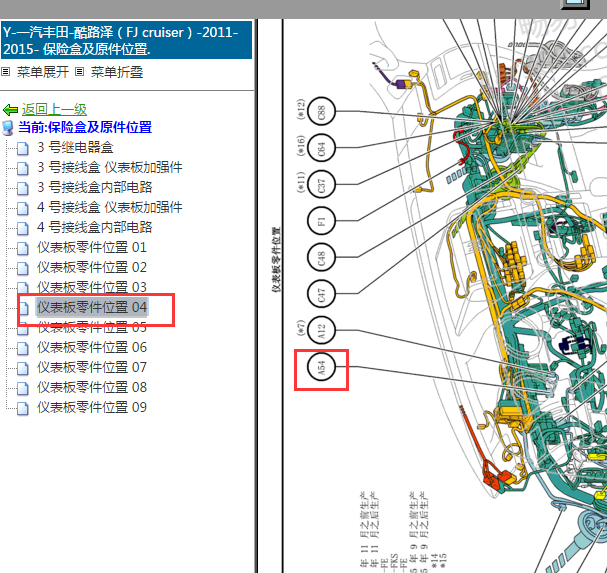Viewport: 607px width, 573px height.
Task: Select 仪表板零件位置 02
Action: (92, 268)
